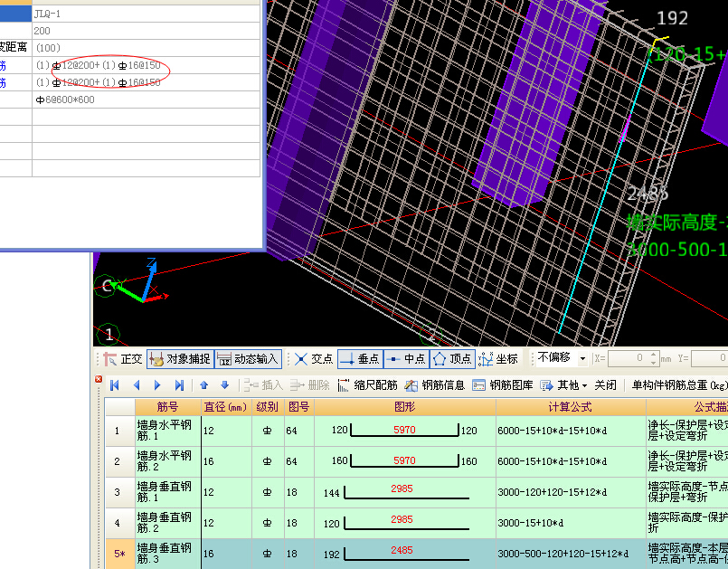Viewport: 728px width, 569px height.
Task: Click formula 3000-120+120-15+12*d cell
Action: [571, 492]
